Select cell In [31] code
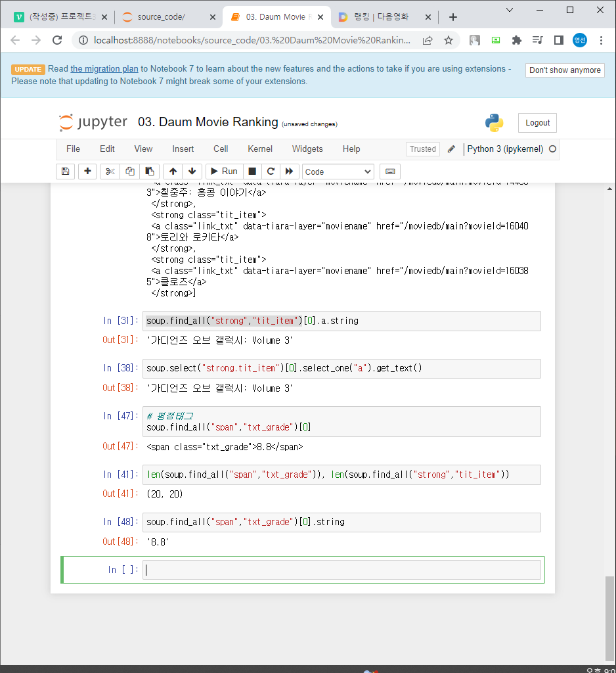Image resolution: width=616 pixels, height=673 pixels. point(341,321)
